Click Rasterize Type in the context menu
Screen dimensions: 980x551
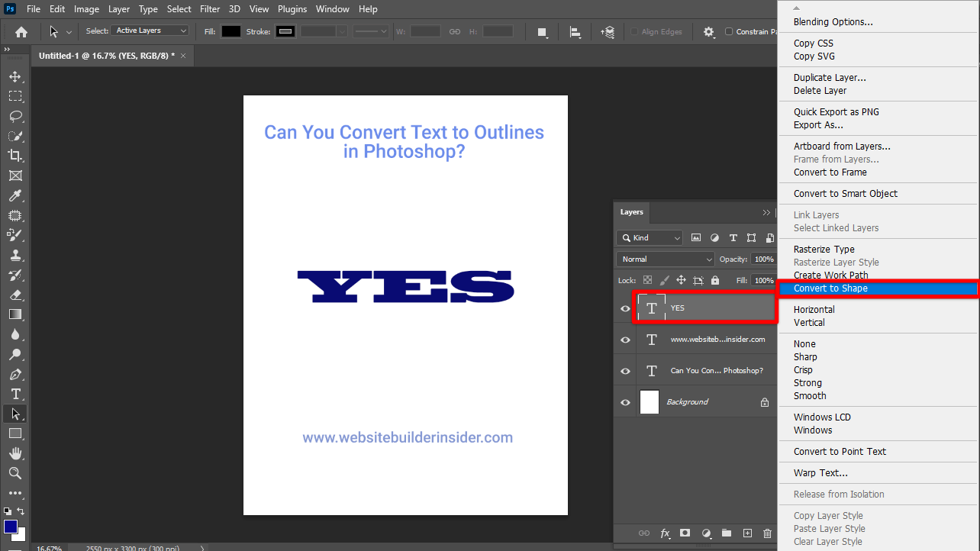click(x=824, y=249)
